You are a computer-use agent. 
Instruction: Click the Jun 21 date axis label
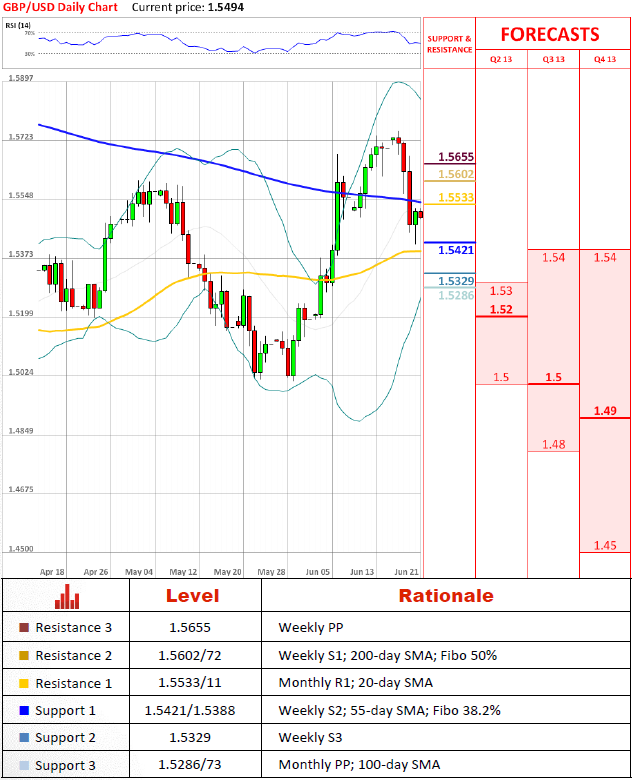[406, 572]
